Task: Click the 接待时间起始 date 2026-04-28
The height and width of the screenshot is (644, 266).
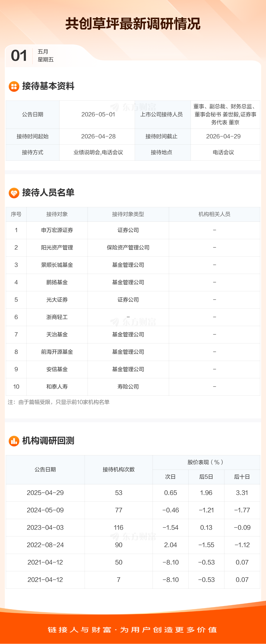Action: coord(98,136)
